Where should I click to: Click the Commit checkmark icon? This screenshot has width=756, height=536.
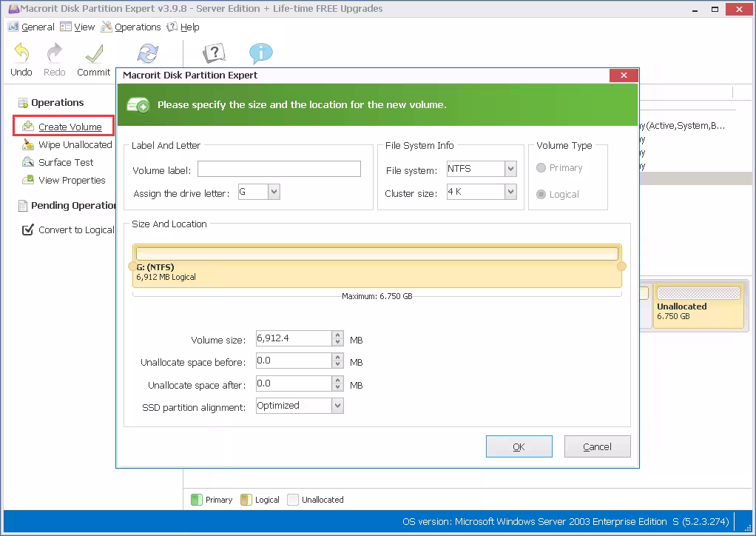(94, 53)
